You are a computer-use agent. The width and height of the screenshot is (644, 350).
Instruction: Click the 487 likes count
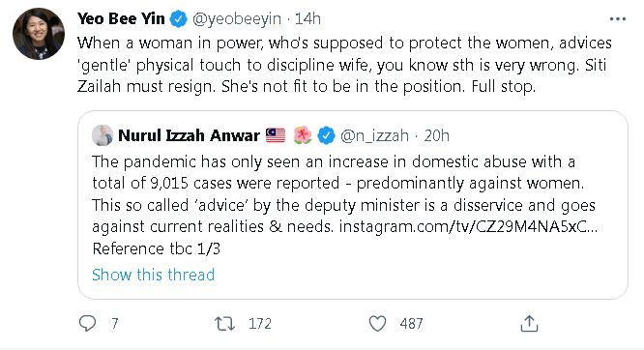[x=411, y=324]
